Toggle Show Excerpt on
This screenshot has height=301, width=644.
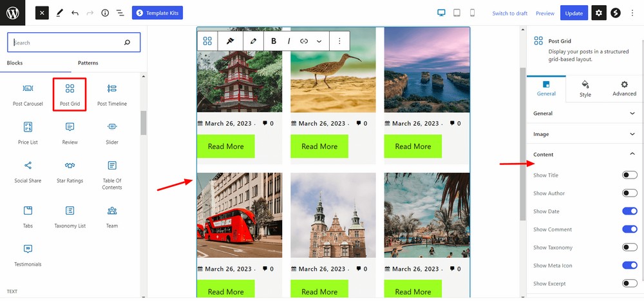pos(629,284)
